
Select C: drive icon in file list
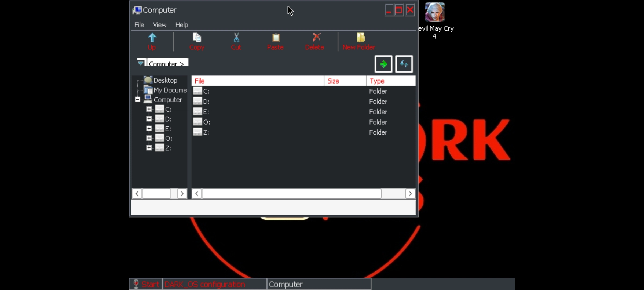click(x=197, y=91)
